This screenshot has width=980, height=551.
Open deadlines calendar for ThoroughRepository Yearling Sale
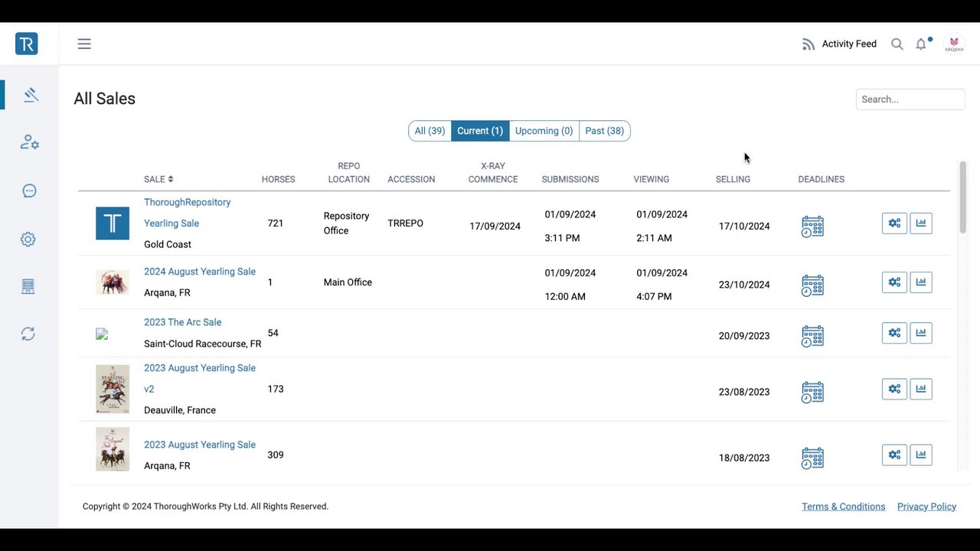coord(812,227)
